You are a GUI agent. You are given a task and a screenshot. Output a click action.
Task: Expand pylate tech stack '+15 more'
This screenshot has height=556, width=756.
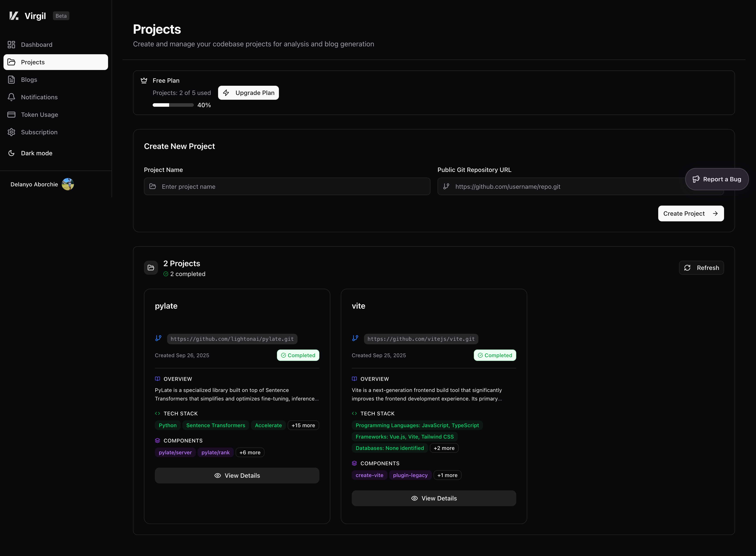[x=303, y=425]
